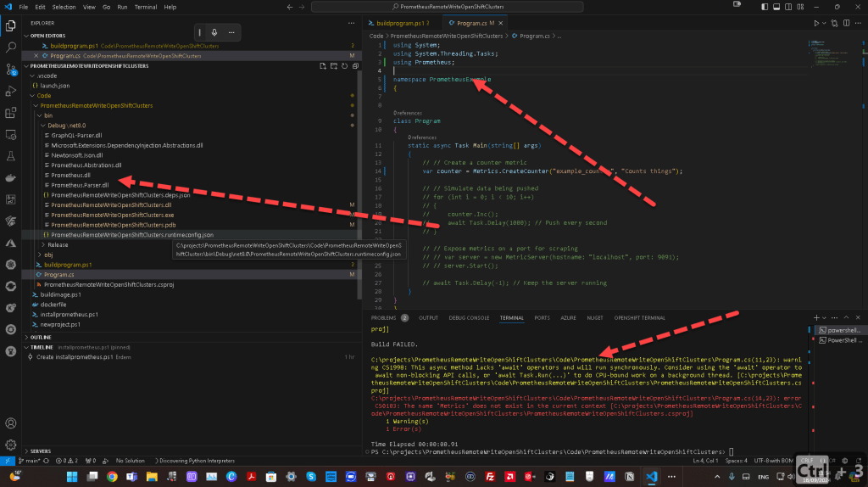Click the command center search box
The width and height of the screenshot is (868, 487).
[x=448, y=7]
